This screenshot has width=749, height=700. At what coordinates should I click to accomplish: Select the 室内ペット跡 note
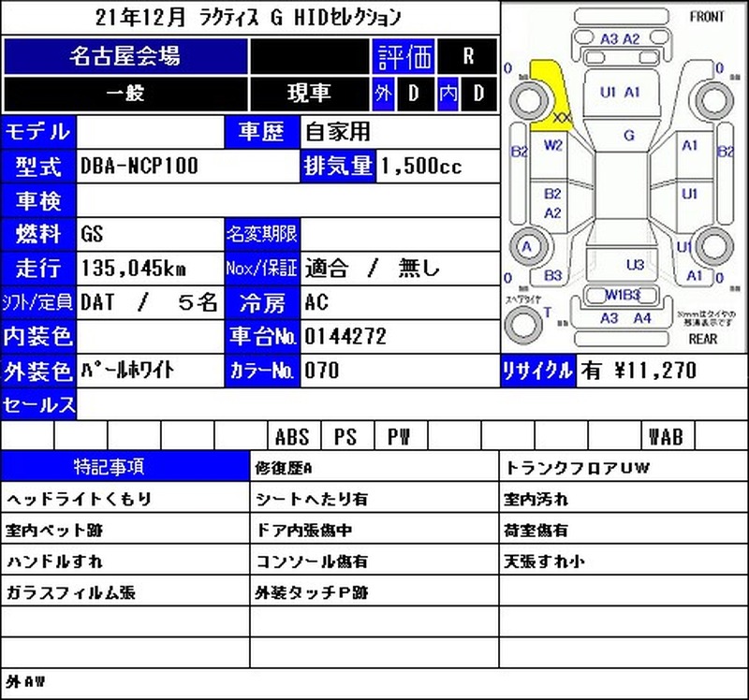pyautogui.click(x=54, y=530)
